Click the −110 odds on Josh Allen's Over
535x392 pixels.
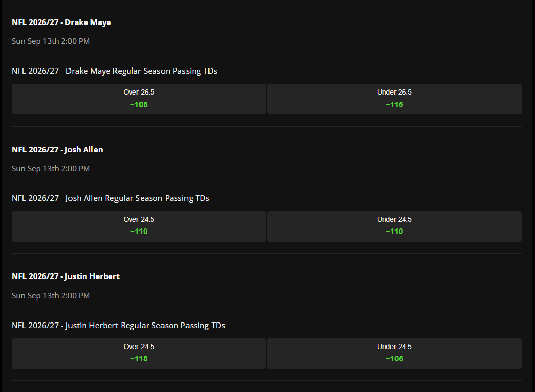point(139,232)
